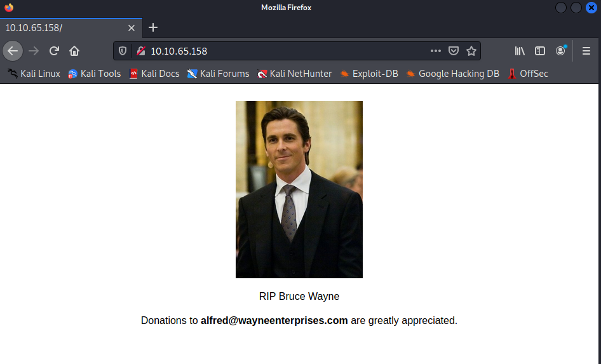Open Google Hacking DB bookmark
This screenshot has height=364, width=601.
[453, 74]
